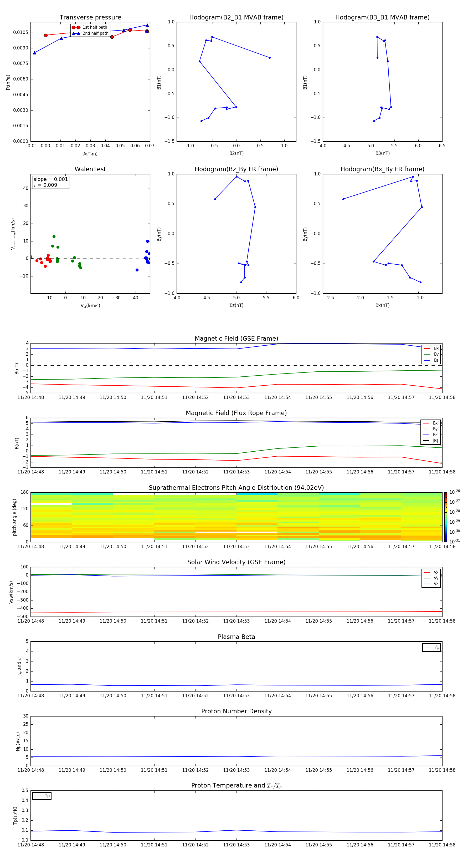Click the 'Magnetic Field (GSE Frame)' title

236,339
